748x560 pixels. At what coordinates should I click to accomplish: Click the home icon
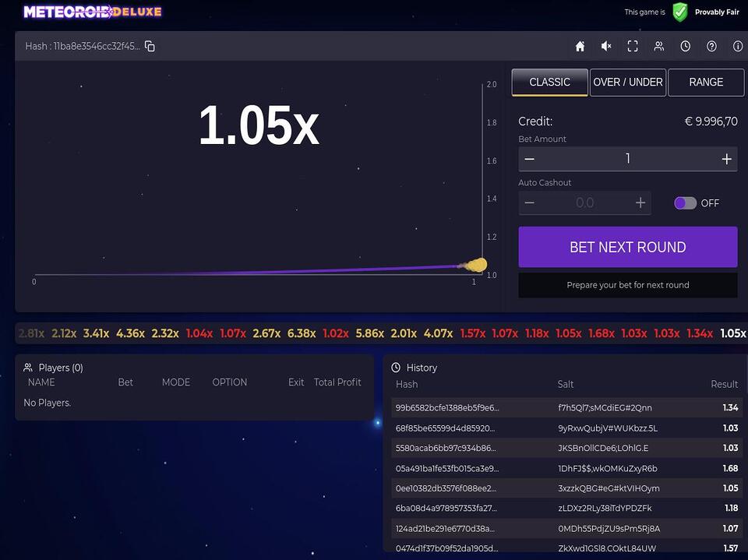580,46
